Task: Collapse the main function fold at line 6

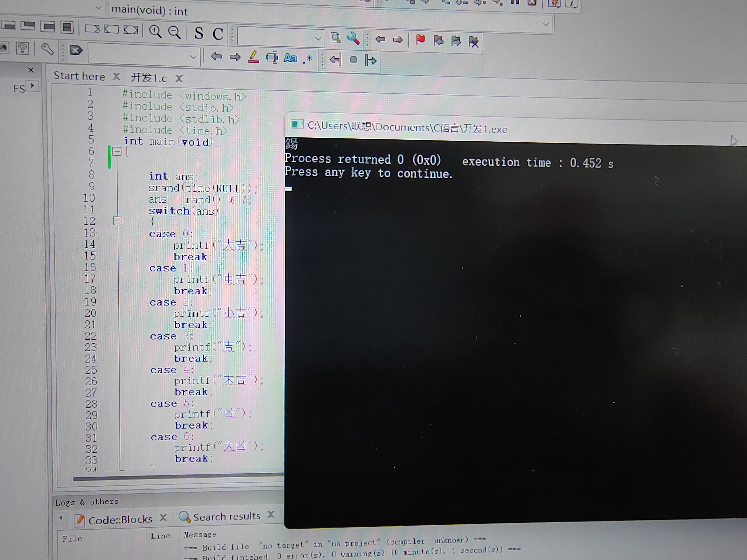Action: (x=117, y=151)
